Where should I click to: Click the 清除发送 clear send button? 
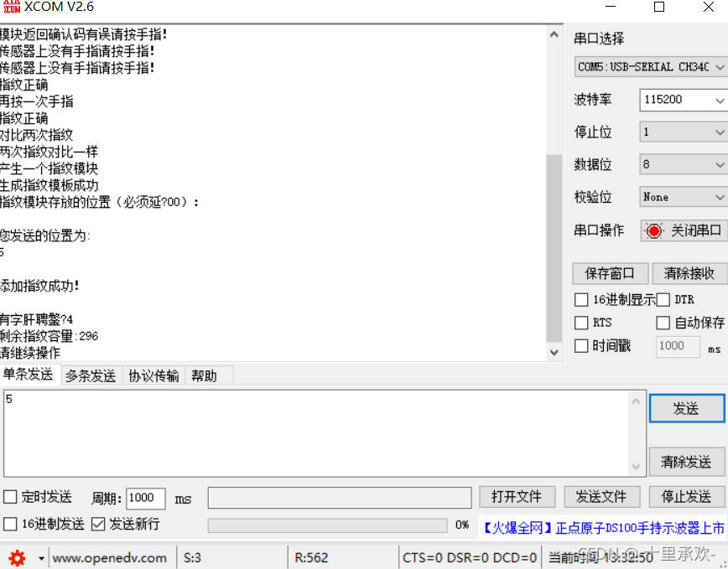pyautogui.click(x=687, y=462)
